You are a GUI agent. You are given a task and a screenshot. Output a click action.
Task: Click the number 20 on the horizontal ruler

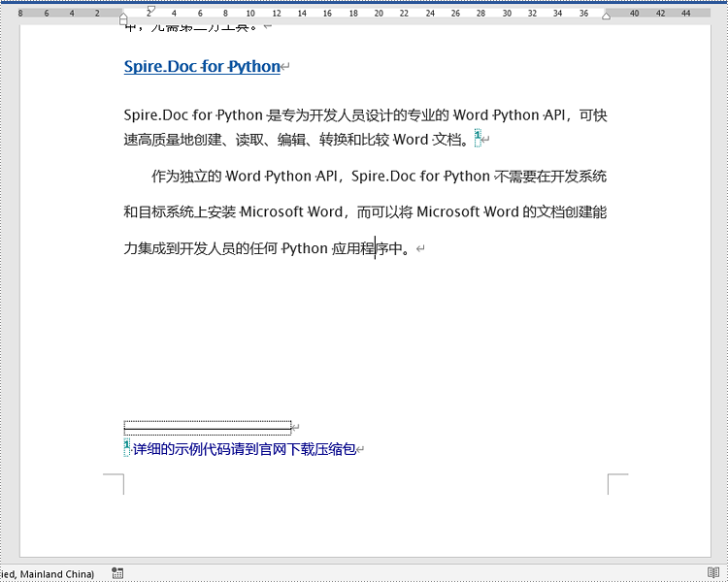379,14
